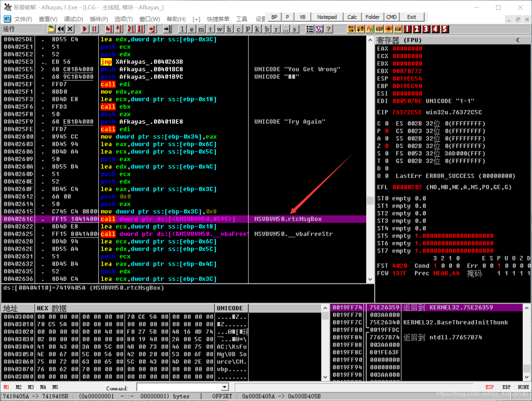The height and width of the screenshot is (401, 532).
Task: Select the rtcMsgBox call line at 0040261C
Action: 184,219
